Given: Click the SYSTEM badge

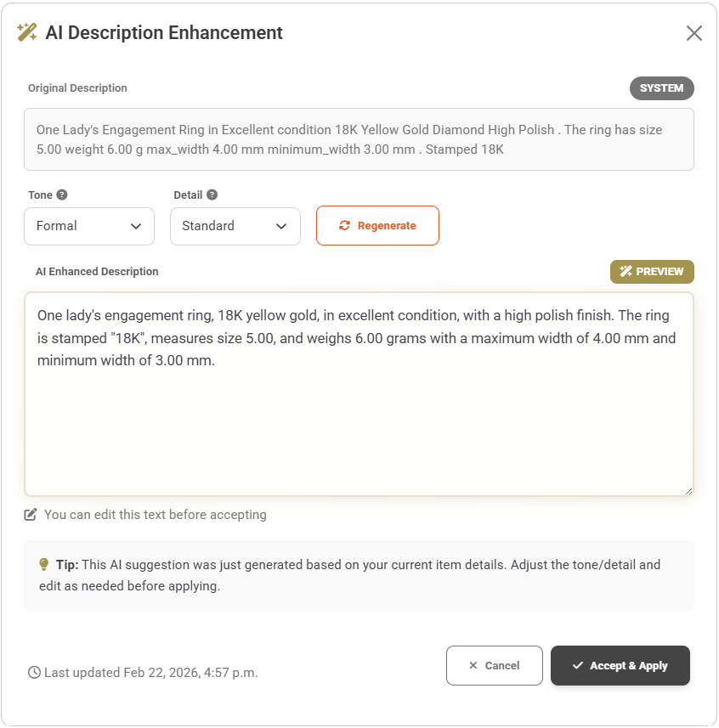Looking at the screenshot, I should pyautogui.click(x=661, y=88).
